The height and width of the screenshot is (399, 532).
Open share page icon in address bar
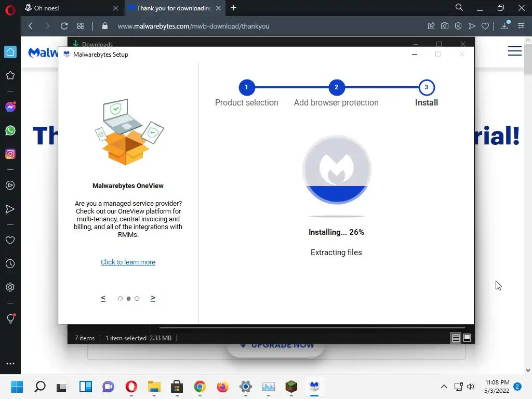[431, 26]
